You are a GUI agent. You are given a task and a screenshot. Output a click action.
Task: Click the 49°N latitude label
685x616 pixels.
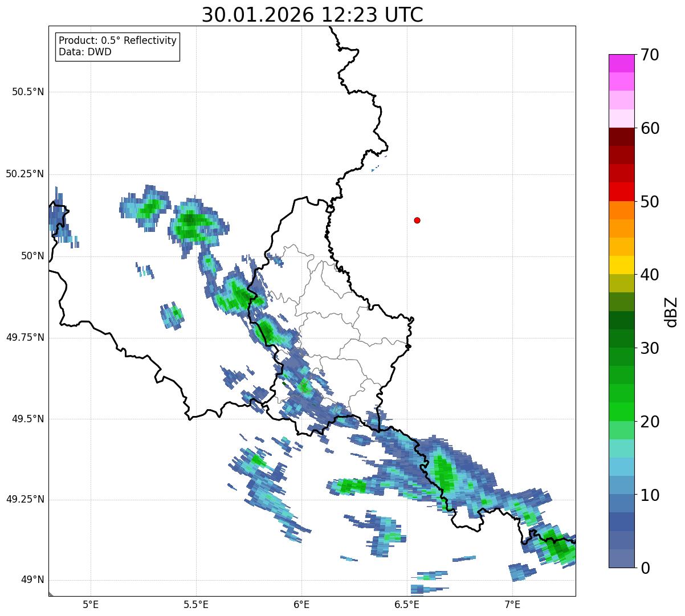pyautogui.click(x=32, y=580)
